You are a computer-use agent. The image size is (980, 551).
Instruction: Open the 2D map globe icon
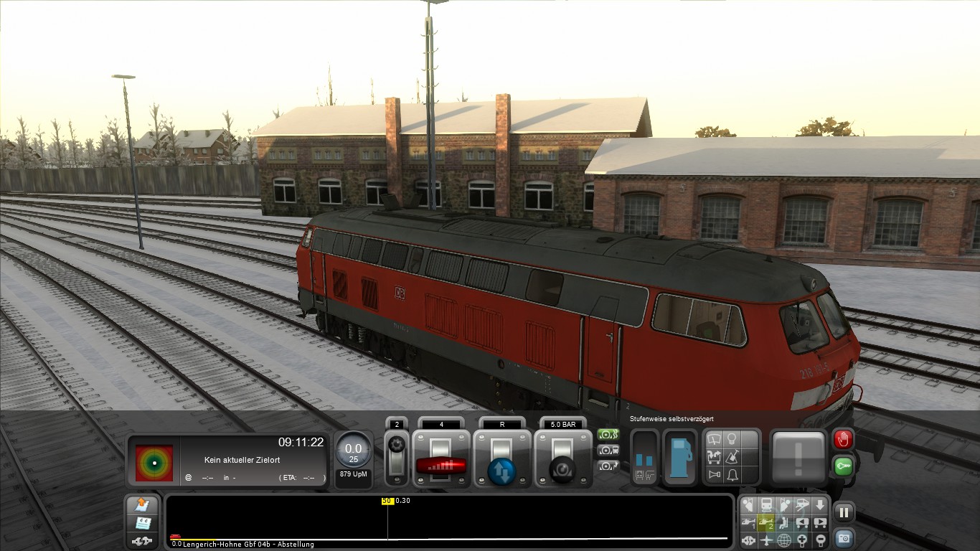[x=785, y=540]
